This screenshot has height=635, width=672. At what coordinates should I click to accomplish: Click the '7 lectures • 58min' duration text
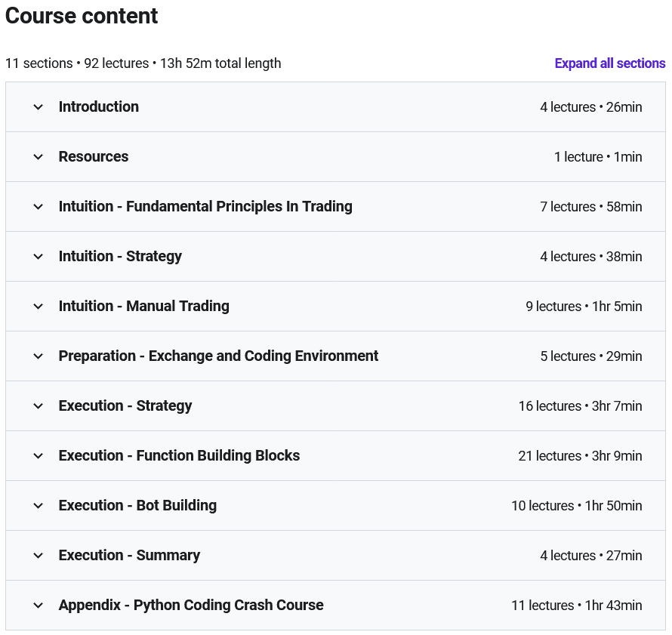pyautogui.click(x=590, y=207)
